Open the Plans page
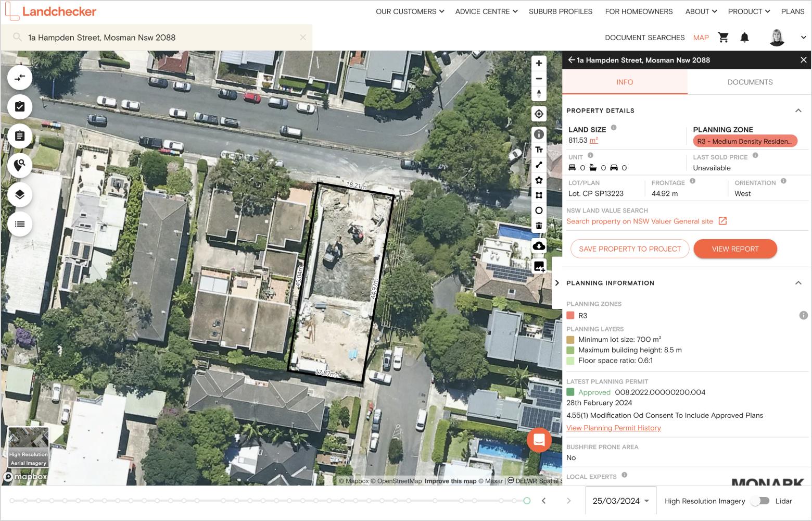This screenshot has width=812, height=521. [x=793, y=11]
